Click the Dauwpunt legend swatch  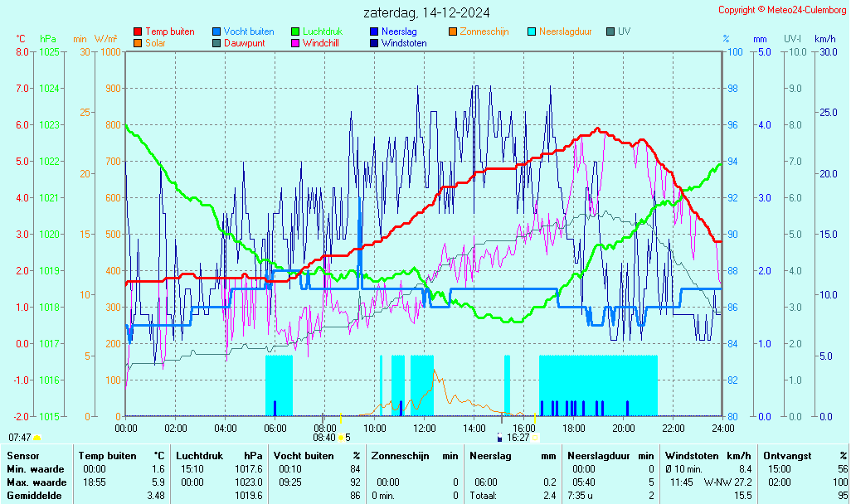click(x=216, y=43)
